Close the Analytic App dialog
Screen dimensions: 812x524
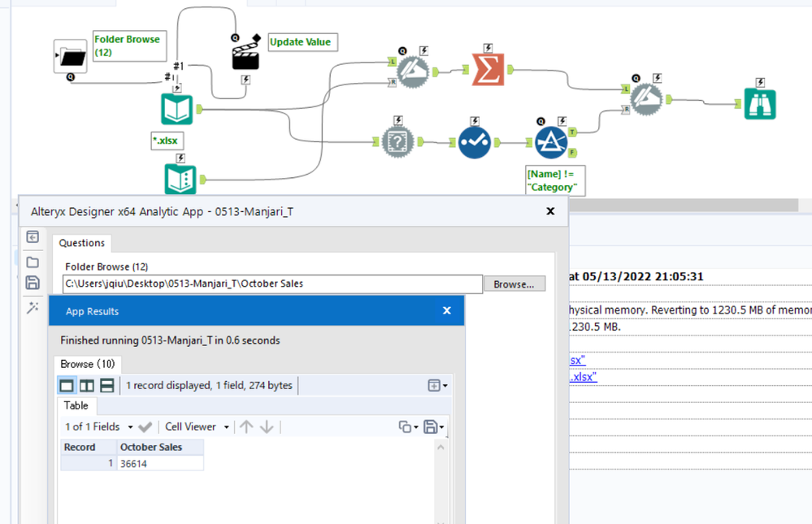tap(550, 211)
